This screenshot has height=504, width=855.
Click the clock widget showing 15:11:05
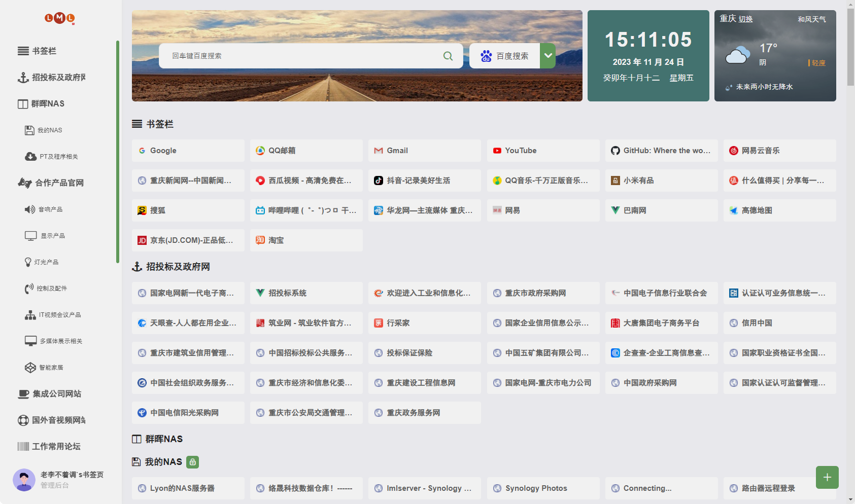[x=648, y=56]
